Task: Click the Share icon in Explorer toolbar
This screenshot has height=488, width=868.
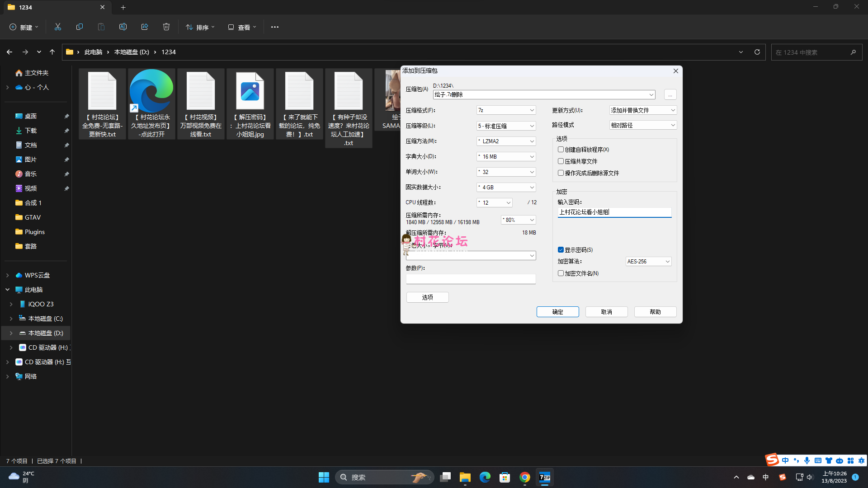Action: click(145, 27)
